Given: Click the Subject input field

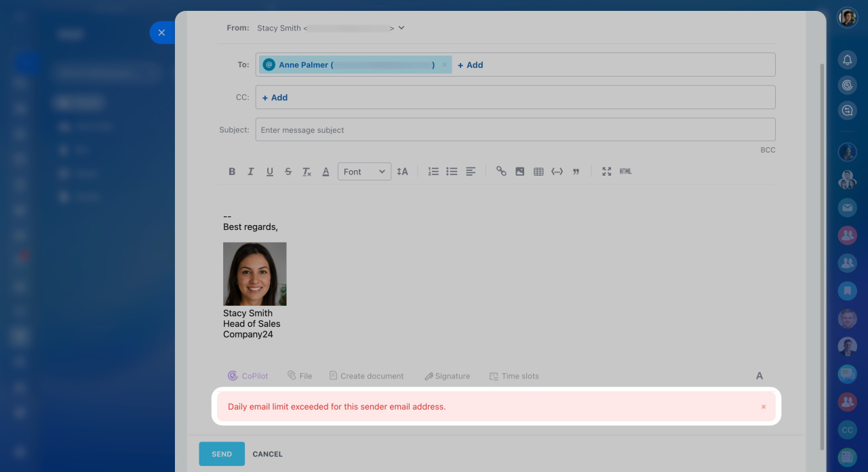Looking at the screenshot, I should click(x=515, y=130).
